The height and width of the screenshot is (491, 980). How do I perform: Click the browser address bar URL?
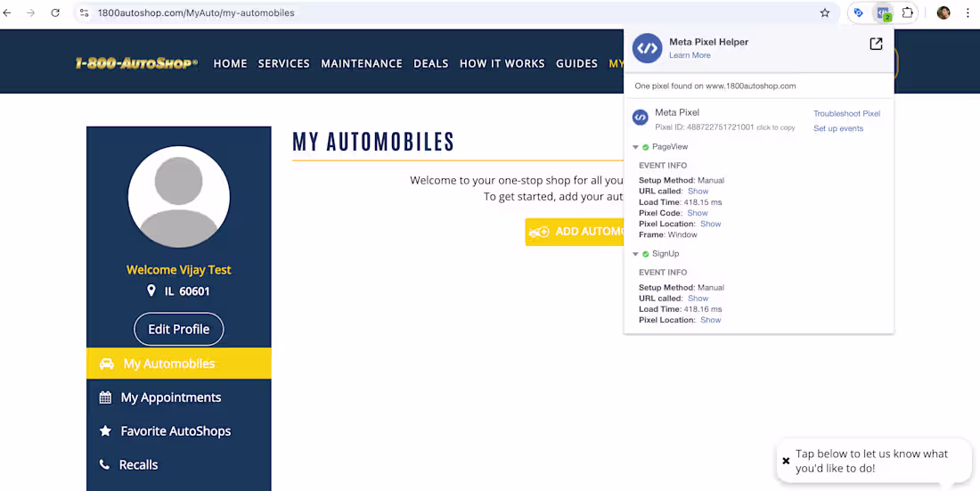point(196,12)
